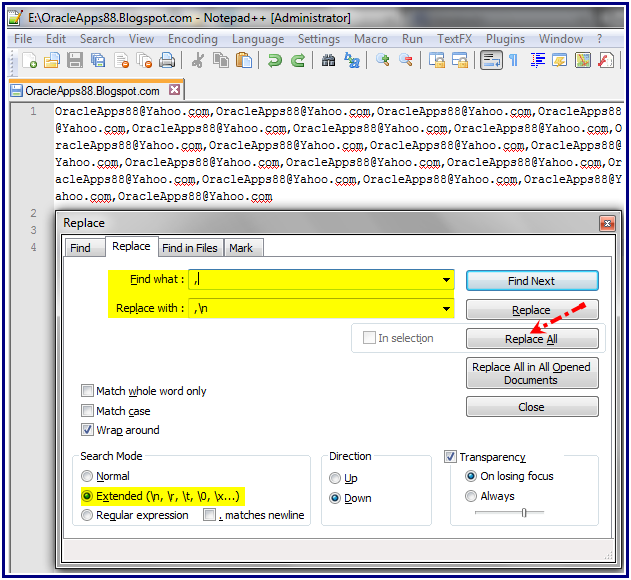Click the Zoom In magnifier icon
The width and height of the screenshot is (631, 580).
click(x=382, y=60)
